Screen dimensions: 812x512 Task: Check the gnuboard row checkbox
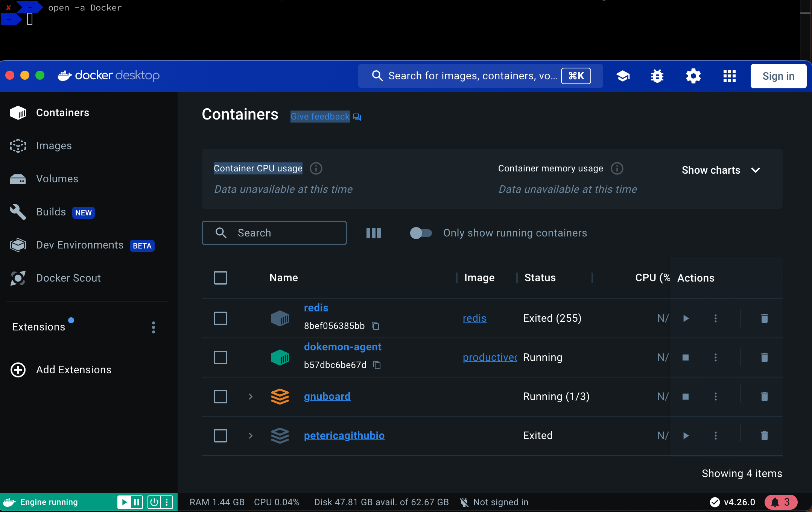(220, 397)
